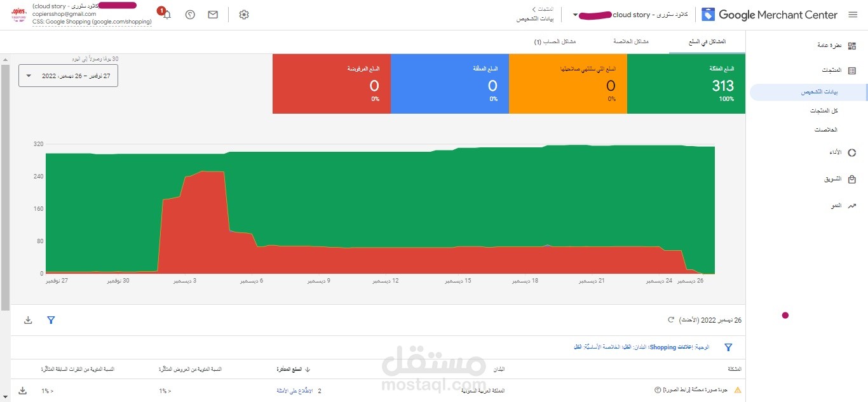This screenshot has height=402, width=868.
Task: Open Merchant Center messages via envelope icon
Action: (x=213, y=15)
